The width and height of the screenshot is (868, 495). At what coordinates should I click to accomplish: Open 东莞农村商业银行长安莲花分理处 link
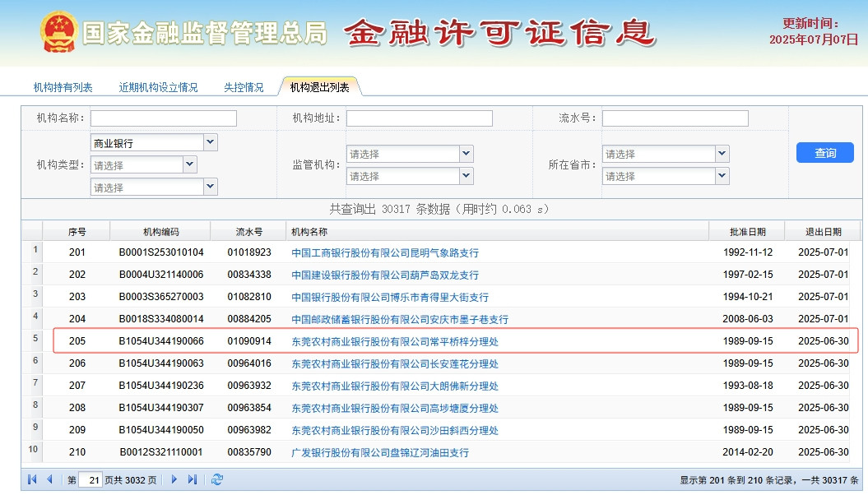click(x=395, y=363)
